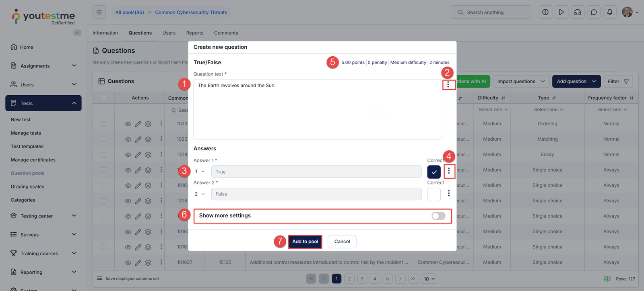Enable the Show more settings toggle
The image size is (644, 291).
click(x=438, y=216)
